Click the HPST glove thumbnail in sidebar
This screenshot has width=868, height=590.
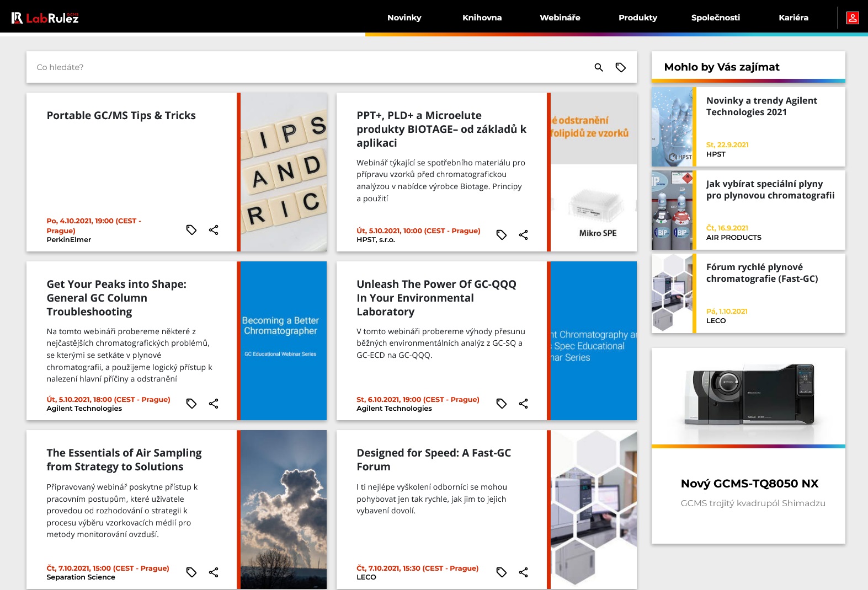tap(672, 127)
